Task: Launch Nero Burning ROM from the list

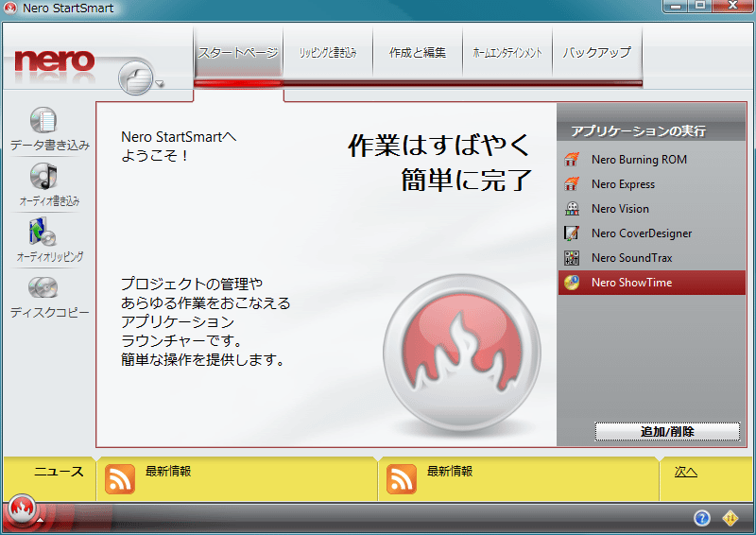Action: [652, 159]
